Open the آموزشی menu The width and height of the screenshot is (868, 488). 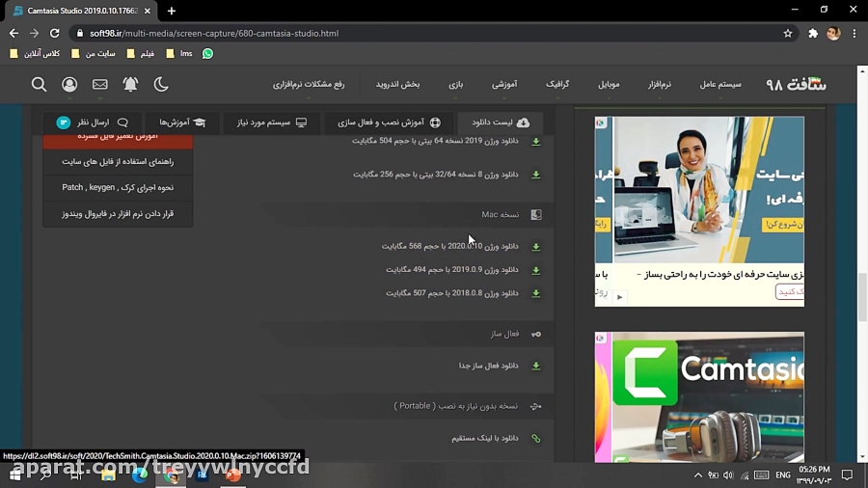pyautogui.click(x=504, y=84)
